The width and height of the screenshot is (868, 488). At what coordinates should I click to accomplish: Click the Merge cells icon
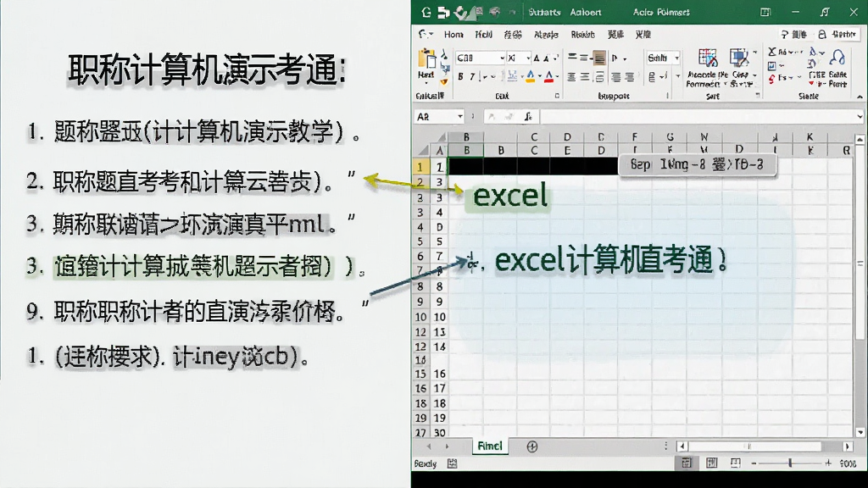click(599, 77)
